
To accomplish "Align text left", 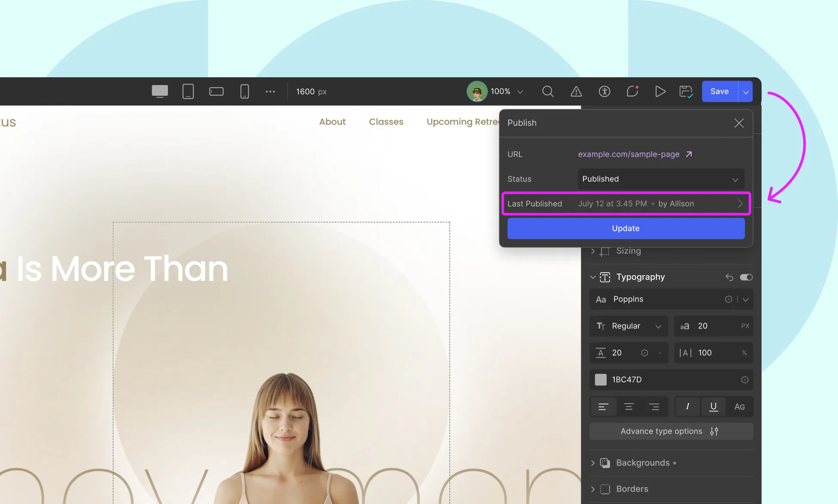I will [x=603, y=407].
